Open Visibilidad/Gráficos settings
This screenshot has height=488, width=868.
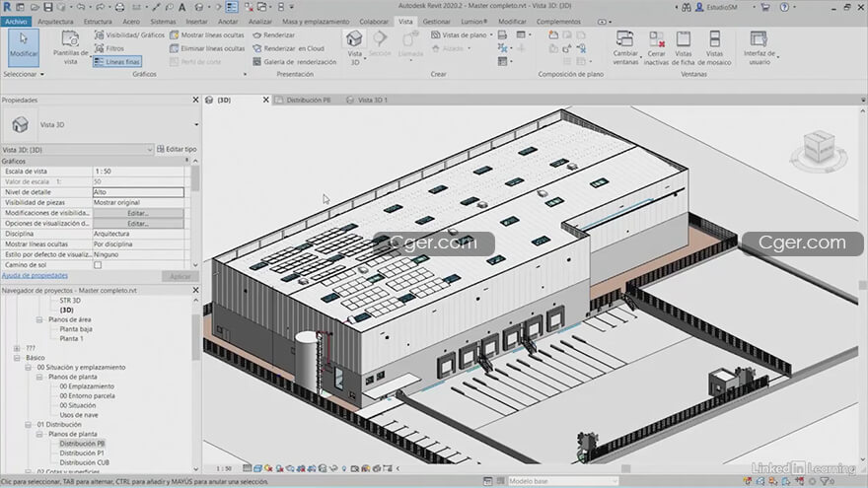coord(129,35)
